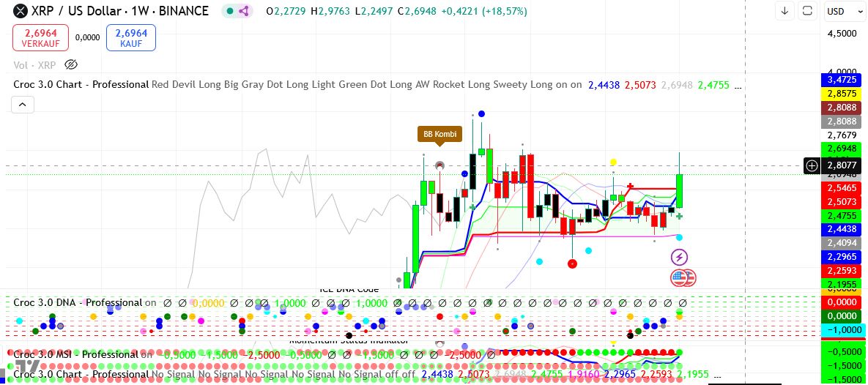Click the down arrow icon near USD
Image resolution: width=868 pixels, height=385 pixels.
pos(784,11)
